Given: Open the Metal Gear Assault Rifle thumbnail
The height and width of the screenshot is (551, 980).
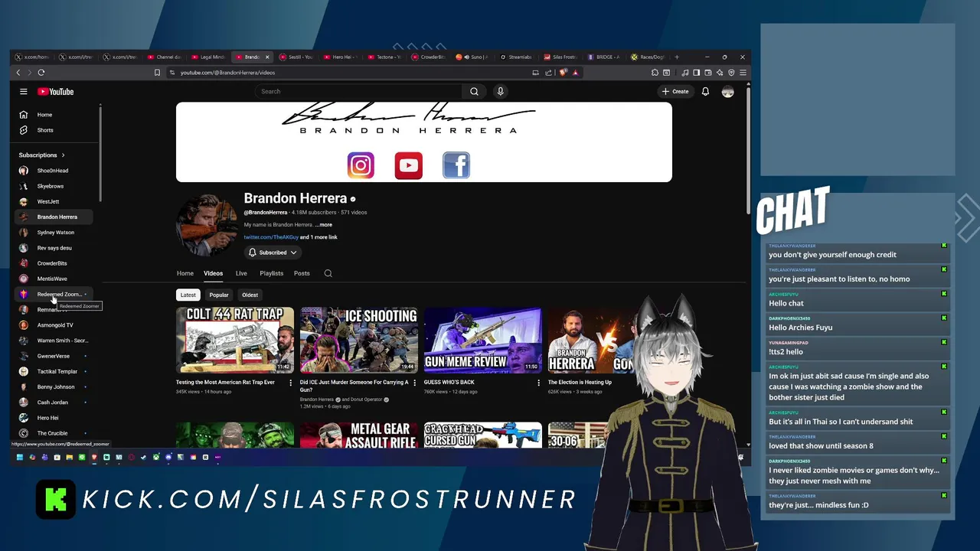Looking at the screenshot, I should pos(359,435).
